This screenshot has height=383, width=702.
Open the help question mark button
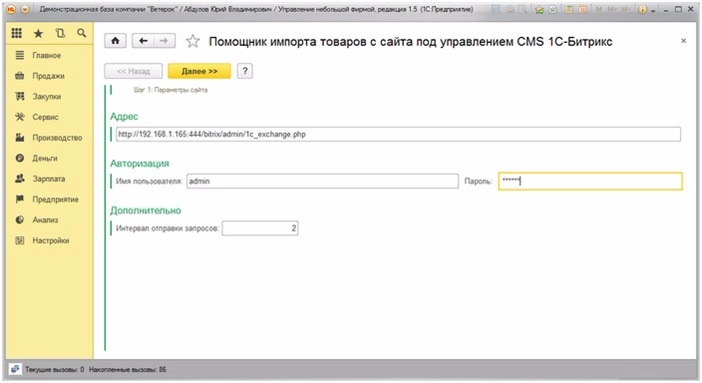click(x=245, y=71)
